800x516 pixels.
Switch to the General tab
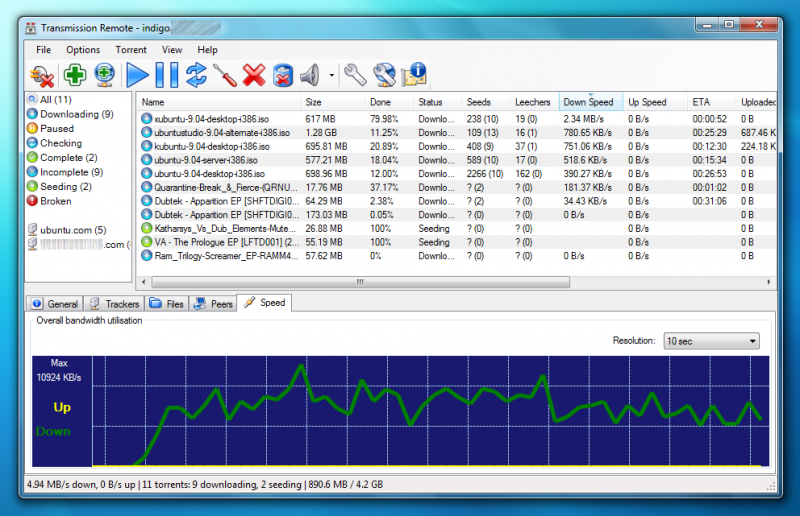(x=55, y=304)
